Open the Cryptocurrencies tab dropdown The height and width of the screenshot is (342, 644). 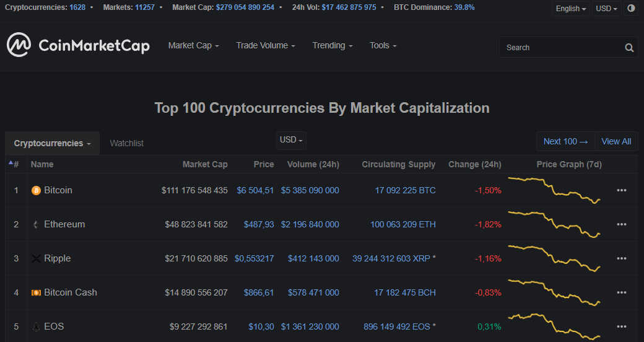click(52, 144)
